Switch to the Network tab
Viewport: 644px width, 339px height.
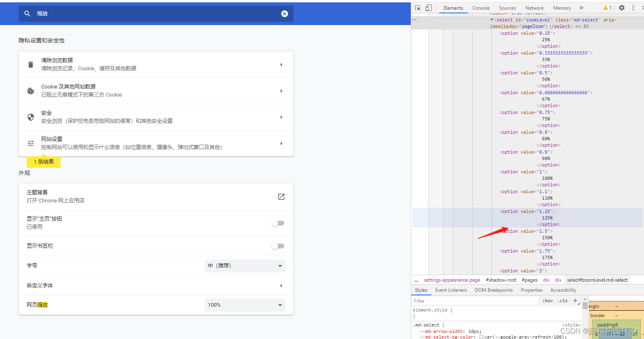point(534,8)
